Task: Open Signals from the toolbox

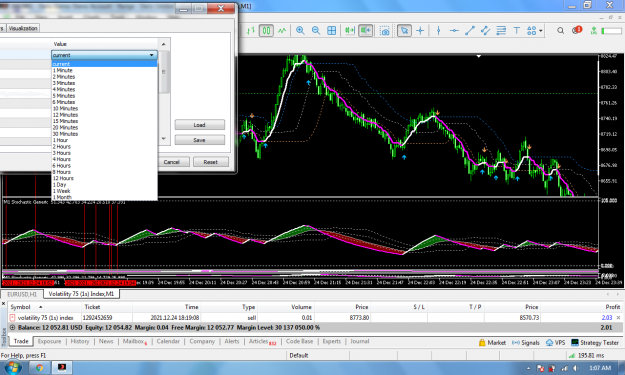Action: (x=525, y=343)
